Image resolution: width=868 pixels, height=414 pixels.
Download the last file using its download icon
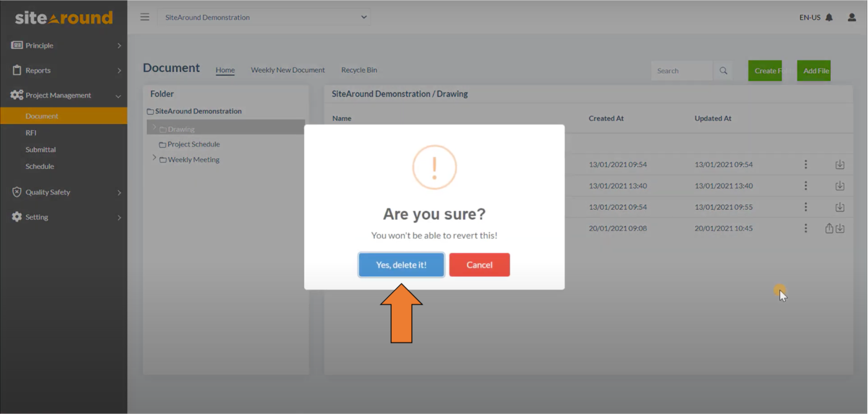pos(841,228)
